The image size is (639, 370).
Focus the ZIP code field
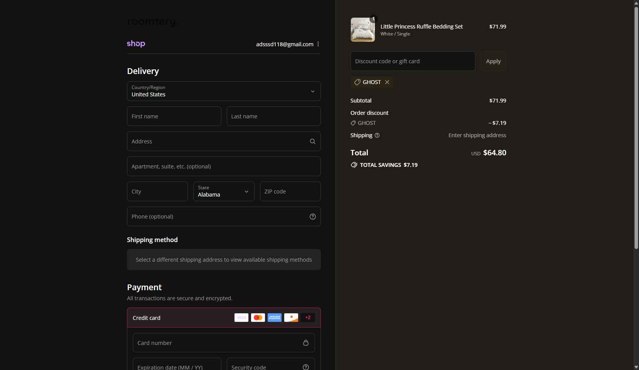[291, 192]
